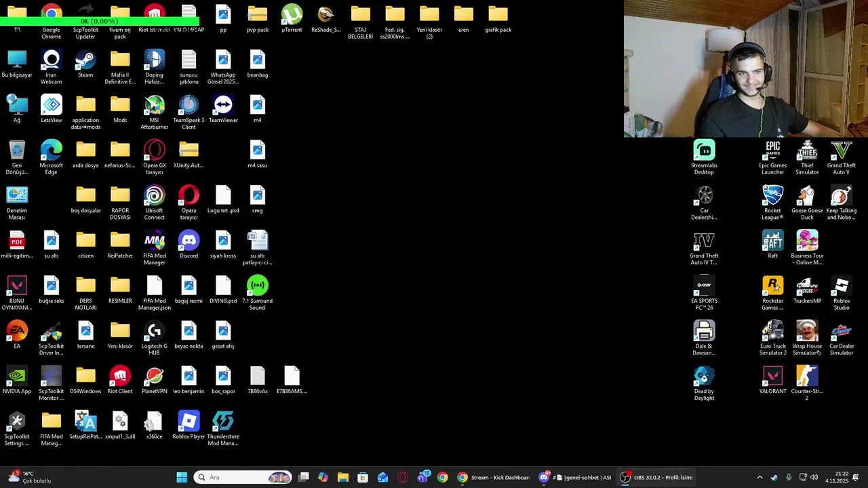
Task: Launch Thief Simulator
Action: click(x=807, y=157)
